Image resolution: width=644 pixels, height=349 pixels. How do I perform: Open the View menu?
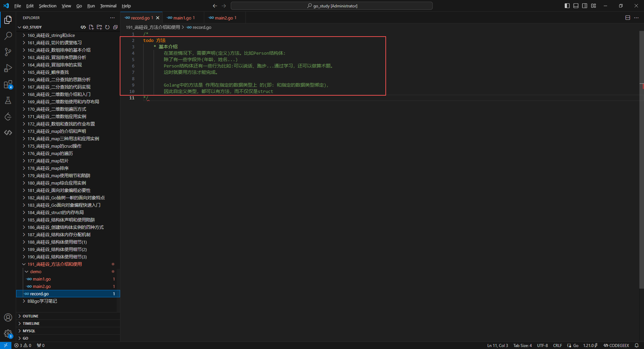66,6
